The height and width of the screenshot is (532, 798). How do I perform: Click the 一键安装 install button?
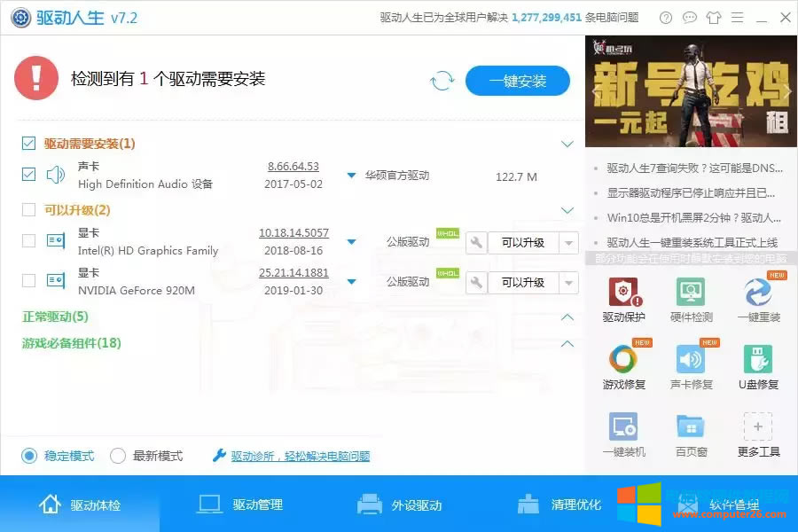518,80
